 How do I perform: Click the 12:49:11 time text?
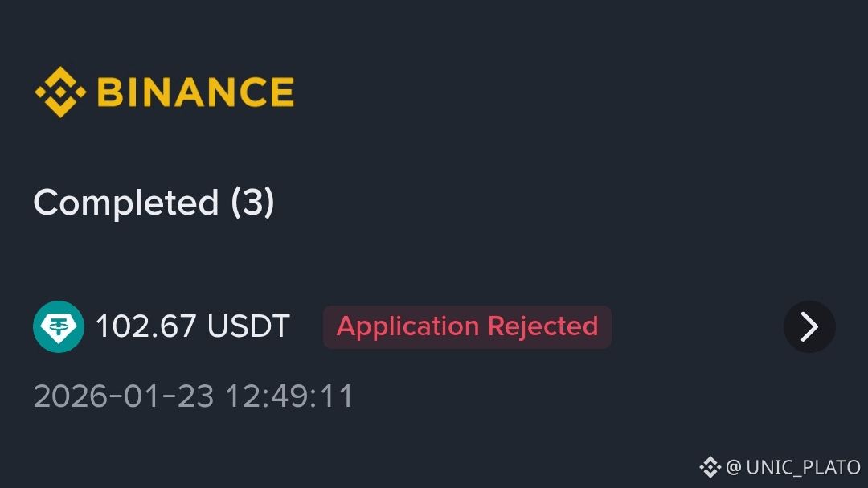click(289, 396)
